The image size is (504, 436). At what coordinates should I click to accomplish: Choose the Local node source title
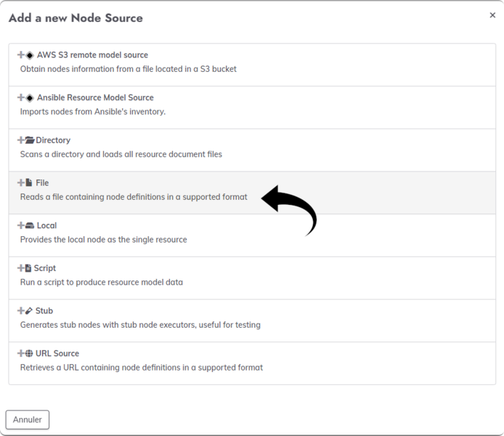[x=46, y=226]
